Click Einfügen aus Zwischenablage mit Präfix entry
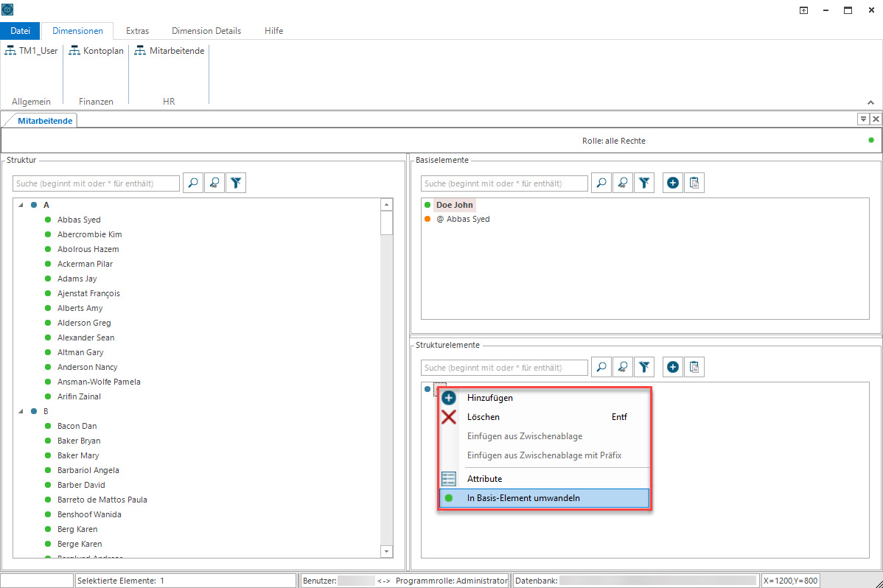 pos(544,455)
